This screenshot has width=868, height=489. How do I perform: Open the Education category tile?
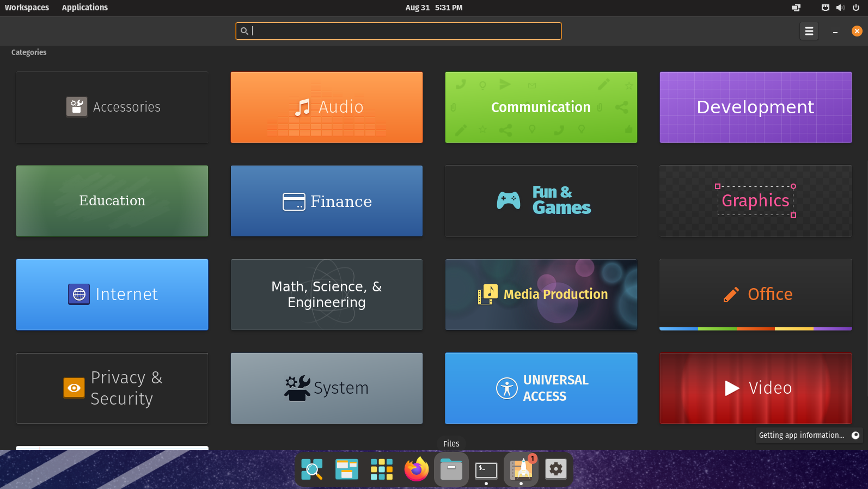pos(112,201)
